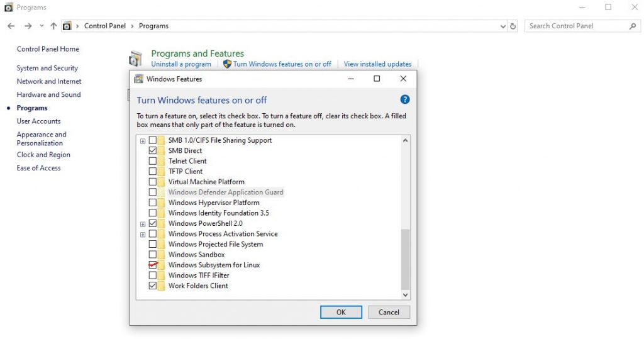644x339 pixels.
Task: Open User Accounts category
Action: (38, 121)
